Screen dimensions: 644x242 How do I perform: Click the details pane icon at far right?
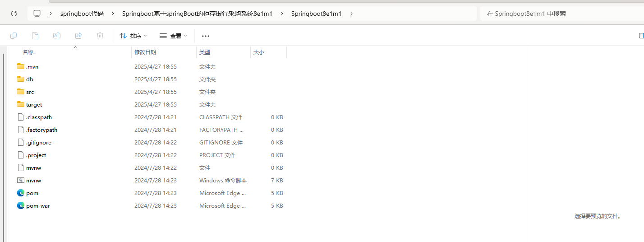641,36
